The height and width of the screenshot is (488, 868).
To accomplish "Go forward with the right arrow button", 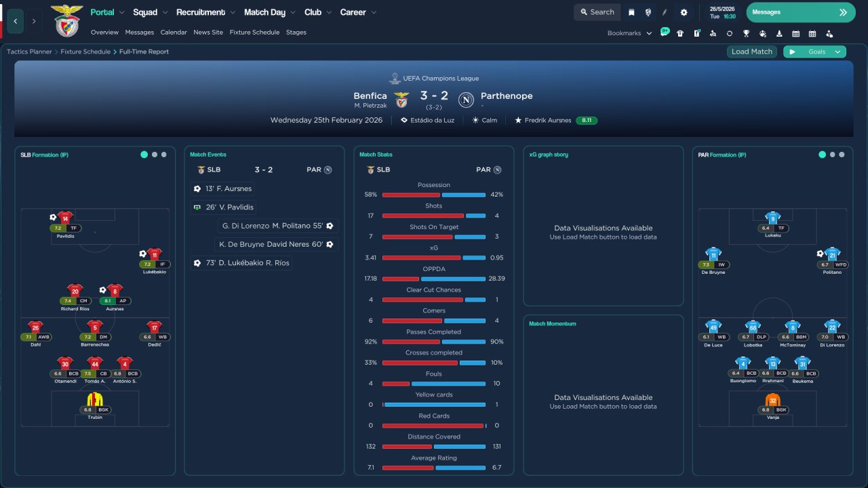I will click(x=34, y=21).
